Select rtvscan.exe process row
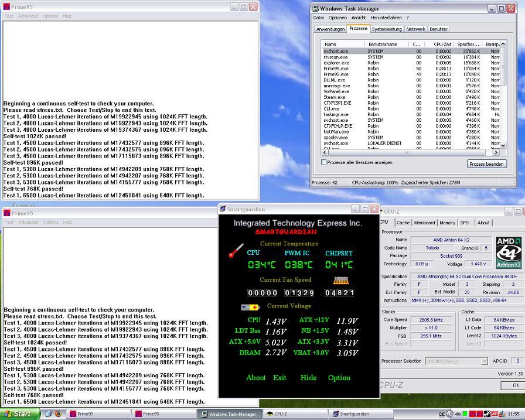This screenshot has width=525, height=420. 411,57
